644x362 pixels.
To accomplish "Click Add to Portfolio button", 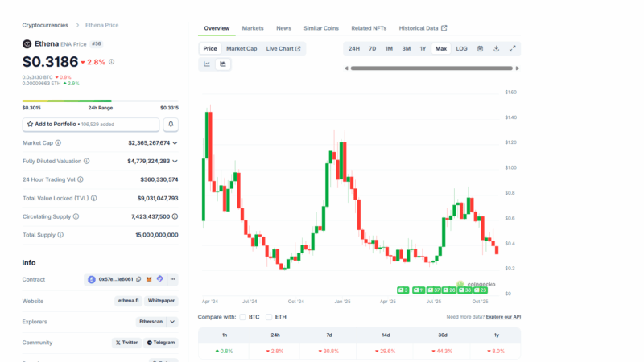I will tap(91, 125).
